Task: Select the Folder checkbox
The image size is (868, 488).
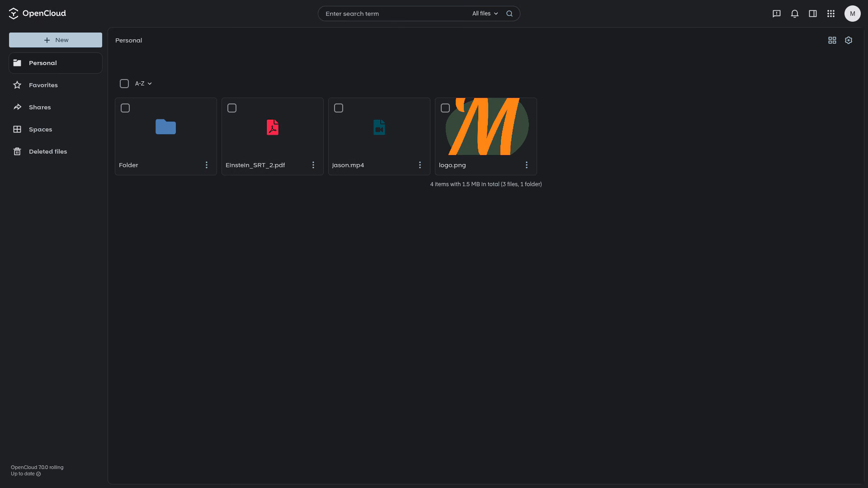Action: pyautogui.click(x=125, y=108)
